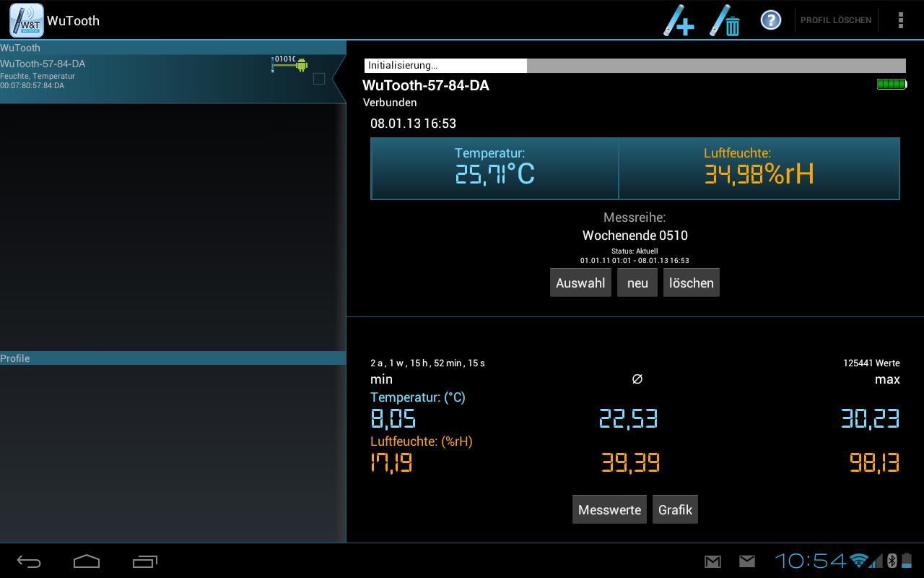Click the neu button for Messreihe
The width and height of the screenshot is (924, 578).
[x=637, y=282]
